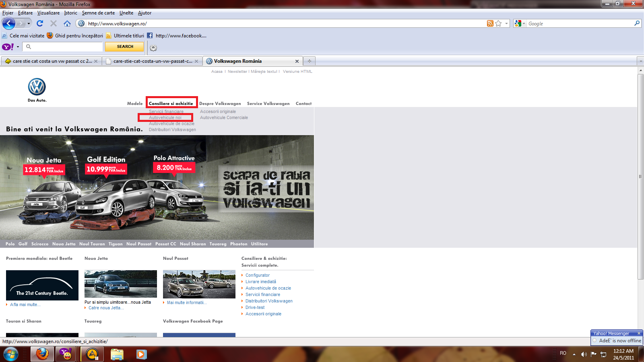The width and height of the screenshot is (644, 362).
Task: Click the page vertical scrollbar thumb
Action: click(x=640, y=176)
